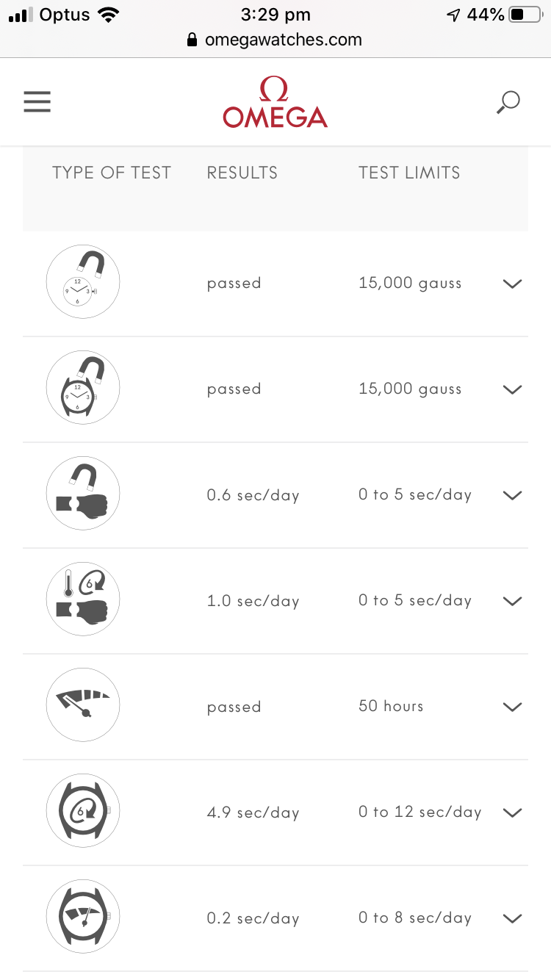Tap the magnet over watch movement icon
This screenshot has height=980, width=551.
(83, 282)
